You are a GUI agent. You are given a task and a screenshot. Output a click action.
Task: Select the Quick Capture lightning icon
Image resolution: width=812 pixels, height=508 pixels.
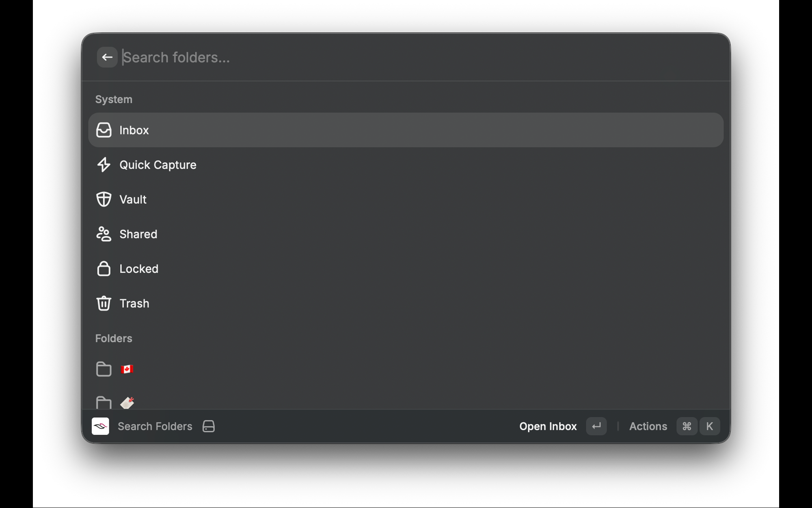click(104, 165)
